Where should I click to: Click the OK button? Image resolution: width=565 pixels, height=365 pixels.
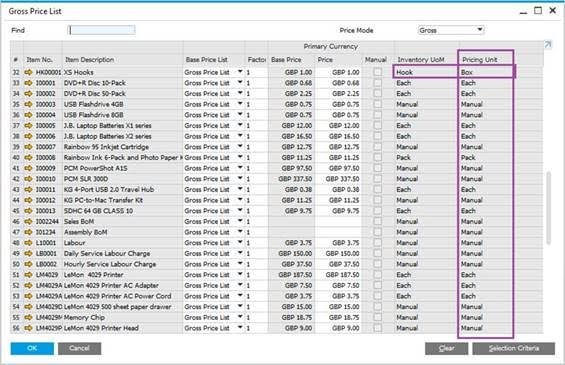click(x=32, y=348)
